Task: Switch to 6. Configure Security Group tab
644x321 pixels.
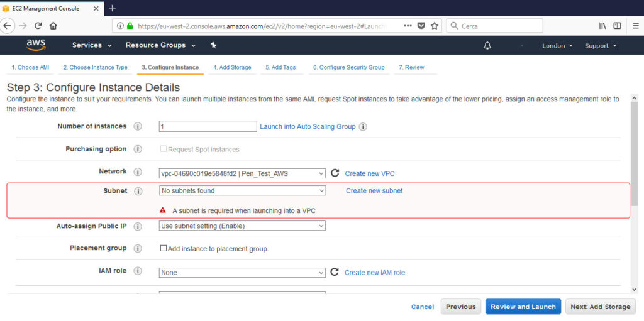Action: coord(348,67)
